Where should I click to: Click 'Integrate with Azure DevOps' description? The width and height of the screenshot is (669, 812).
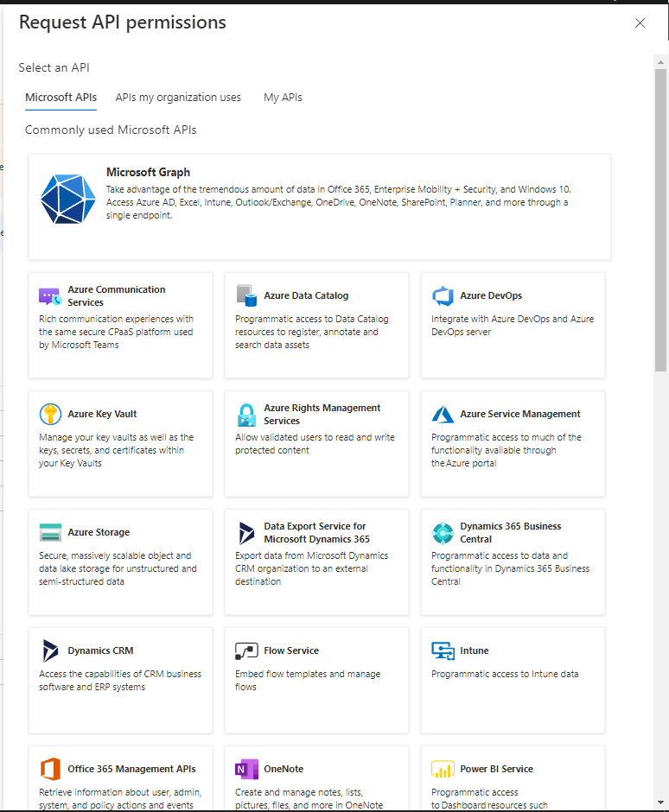click(x=513, y=325)
